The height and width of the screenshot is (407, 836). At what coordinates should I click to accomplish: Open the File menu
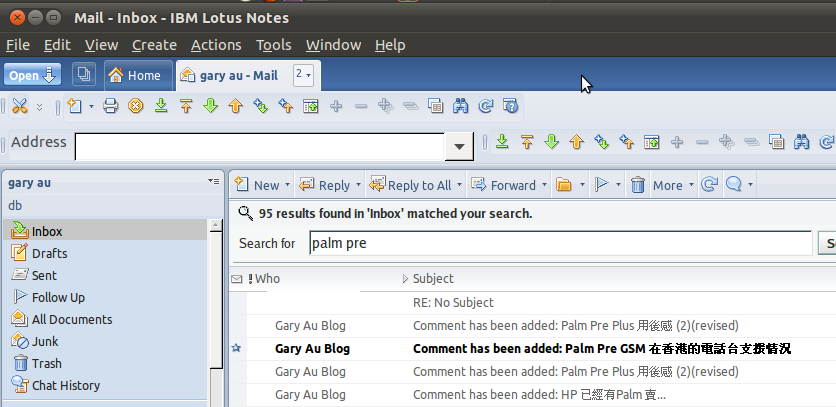click(x=18, y=45)
